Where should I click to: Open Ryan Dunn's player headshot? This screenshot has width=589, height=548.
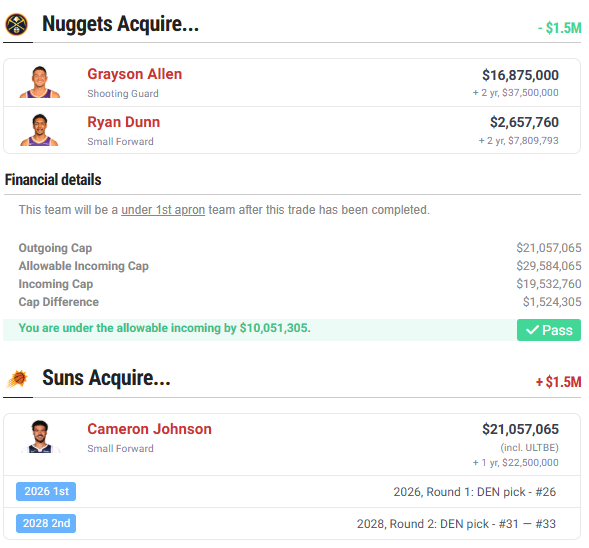point(39,130)
